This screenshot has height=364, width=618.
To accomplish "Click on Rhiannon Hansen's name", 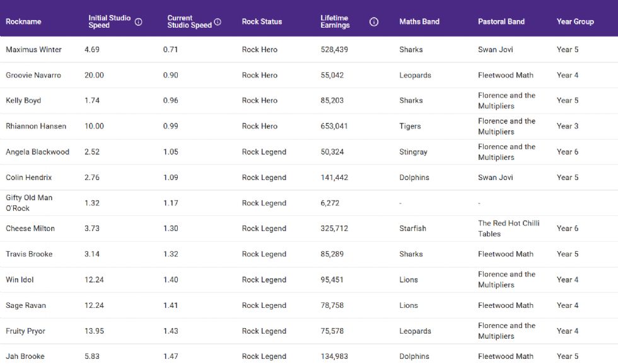I will 36,127.
